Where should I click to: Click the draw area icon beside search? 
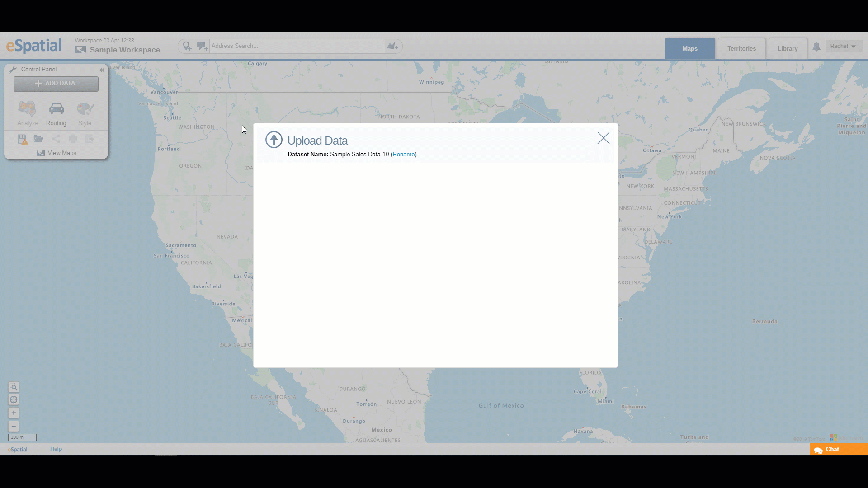tap(393, 46)
